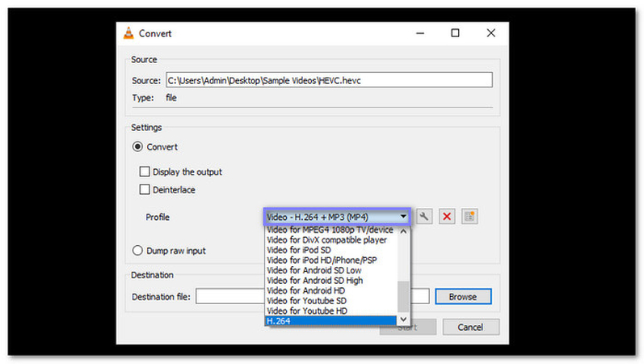The height and width of the screenshot is (364, 644).
Task: Open the edit profile wrench icon
Action: [424, 216]
